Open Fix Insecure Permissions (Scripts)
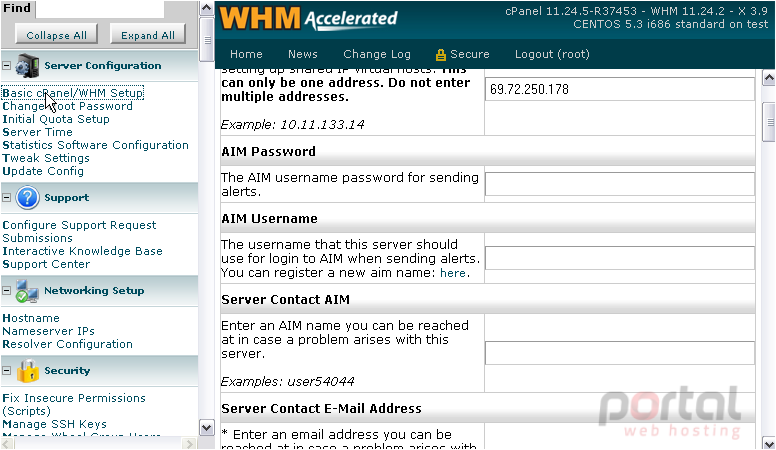This screenshot has height=450, width=776. coord(74,404)
